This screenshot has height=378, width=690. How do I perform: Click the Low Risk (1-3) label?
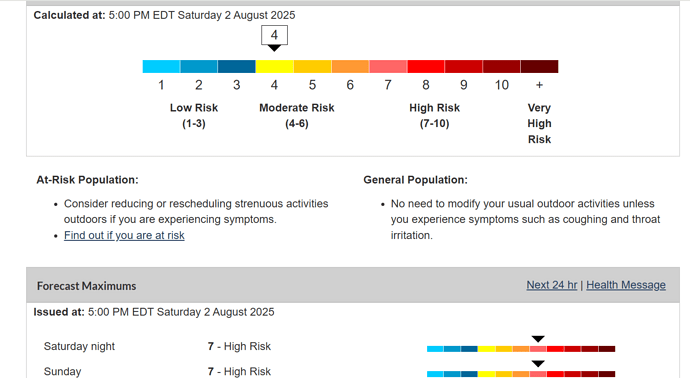tap(194, 116)
